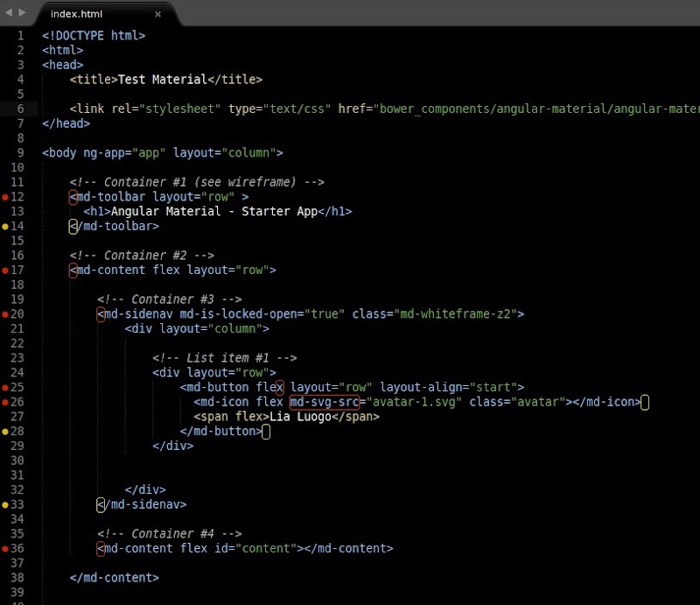Click the 'Test Material' title text
Image resolution: width=700 pixels, height=605 pixels.
[163, 80]
